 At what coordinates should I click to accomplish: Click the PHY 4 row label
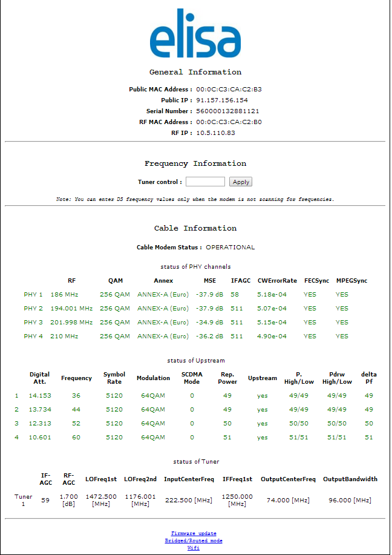33,337
